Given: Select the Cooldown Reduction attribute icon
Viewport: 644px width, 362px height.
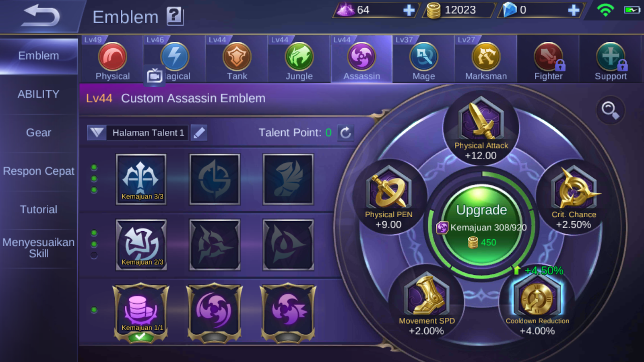Looking at the screenshot, I should [537, 297].
